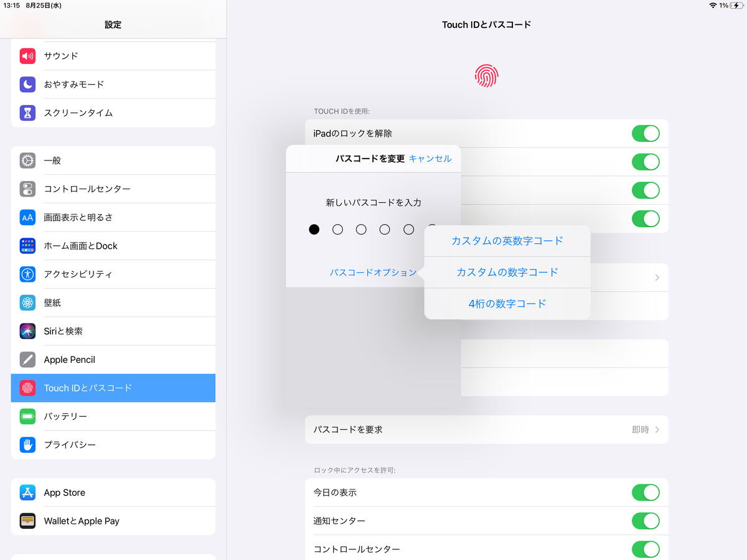Open パスコードを要求 row chevron
The width and height of the screenshot is (747, 560).
coord(657,430)
